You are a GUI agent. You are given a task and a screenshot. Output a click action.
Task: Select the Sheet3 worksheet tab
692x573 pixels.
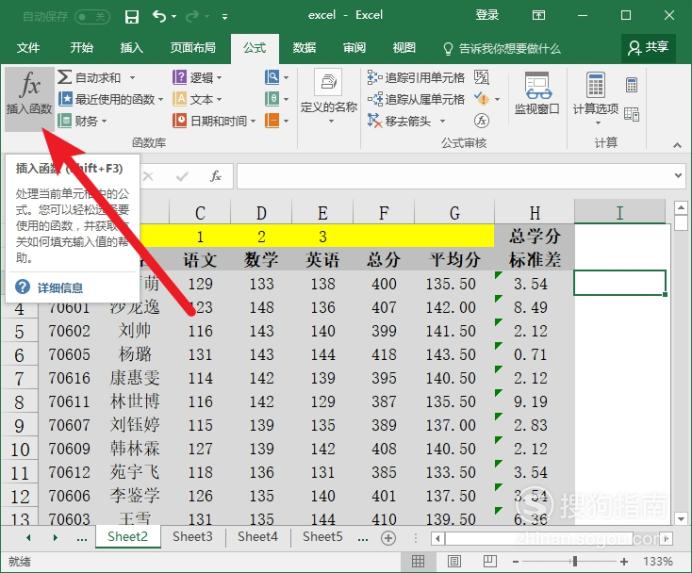[192, 537]
